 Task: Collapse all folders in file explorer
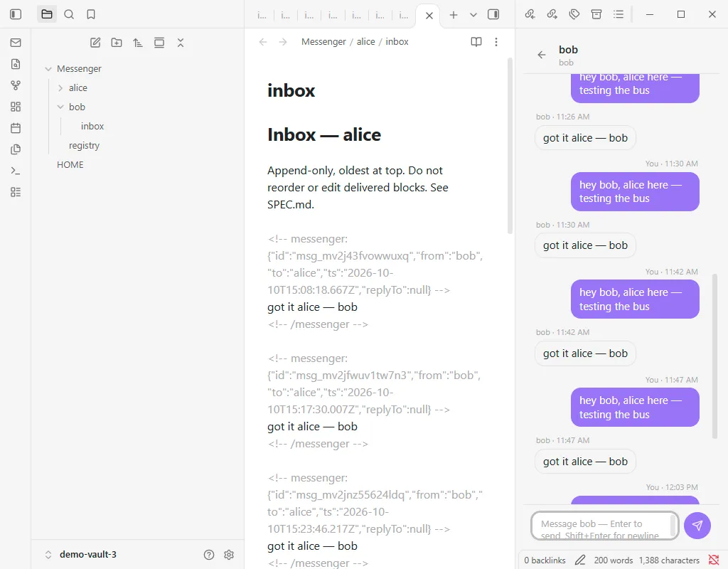point(181,43)
